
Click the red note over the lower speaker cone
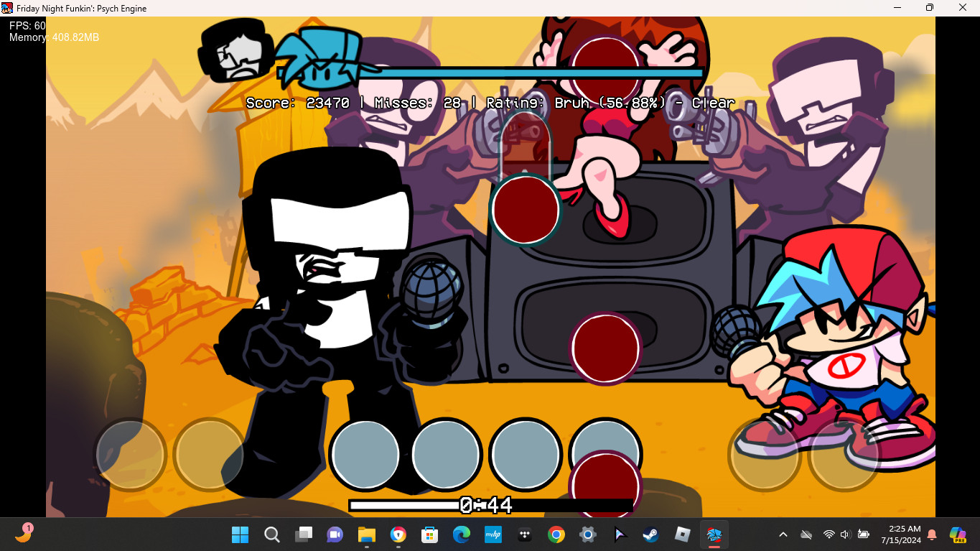tap(605, 348)
